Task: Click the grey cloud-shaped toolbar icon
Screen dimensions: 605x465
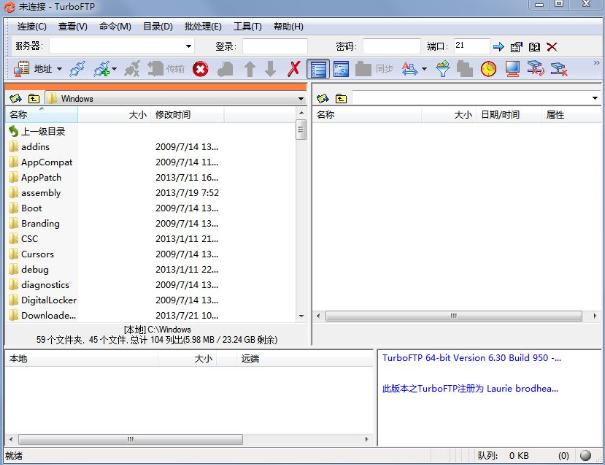Action: coord(225,69)
